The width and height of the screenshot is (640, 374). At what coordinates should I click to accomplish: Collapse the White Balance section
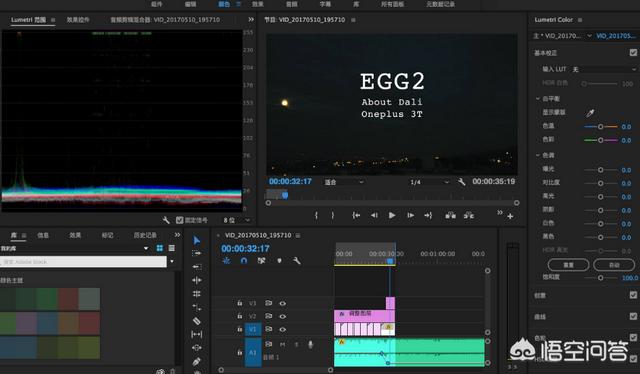pyautogui.click(x=538, y=99)
